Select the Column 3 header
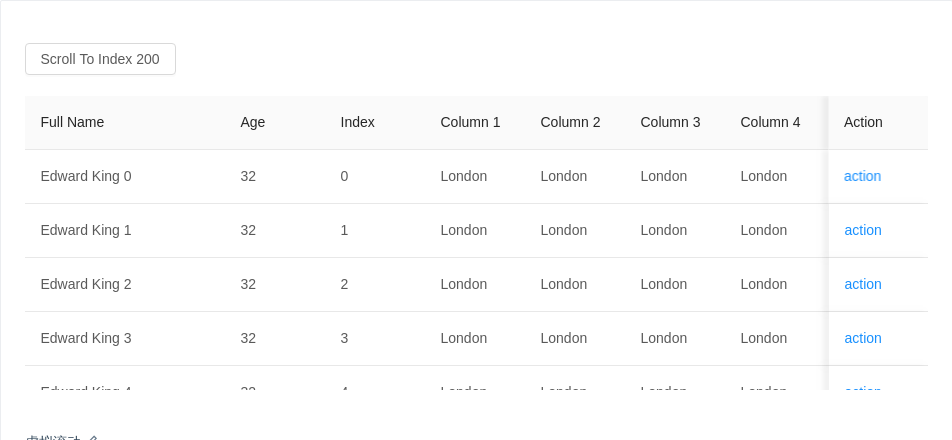The height and width of the screenshot is (440, 952). 670,122
